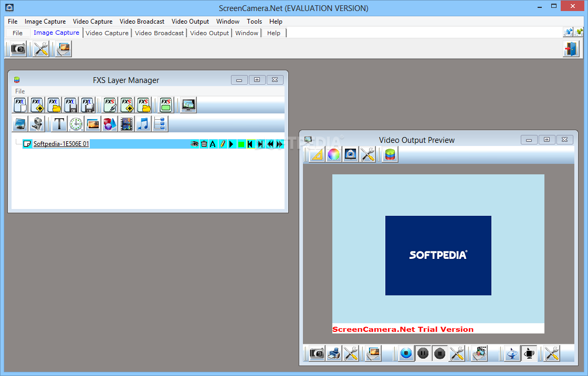588x376 pixels.
Task: Switch to the Window tab
Action: click(247, 33)
